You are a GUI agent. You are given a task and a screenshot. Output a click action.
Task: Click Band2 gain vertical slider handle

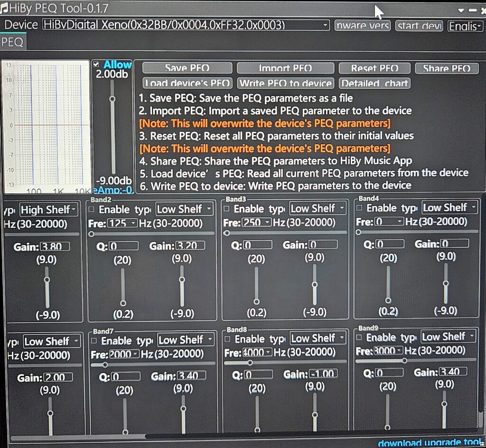point(182,280)
